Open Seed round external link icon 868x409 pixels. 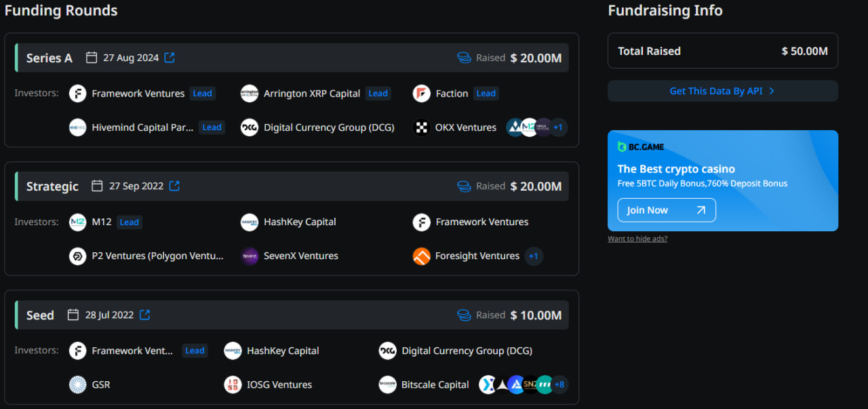(144, 315)
